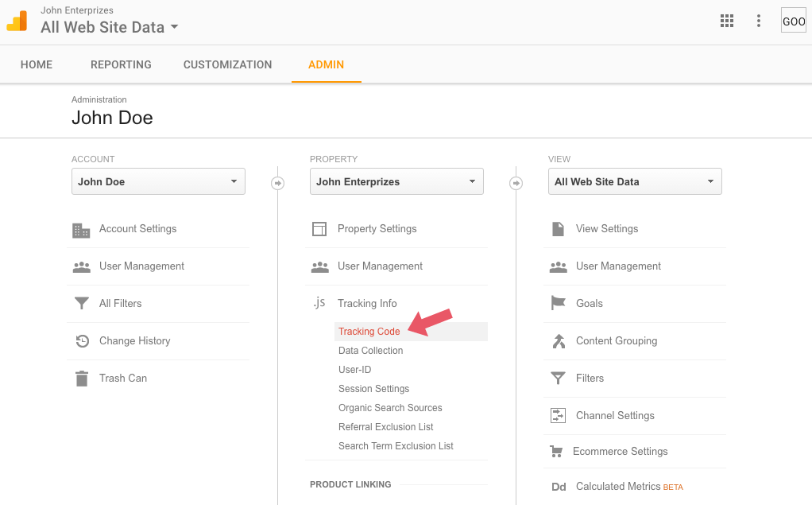Open Session Settings
The image size is (812, 505).
(x=374, y=389)
